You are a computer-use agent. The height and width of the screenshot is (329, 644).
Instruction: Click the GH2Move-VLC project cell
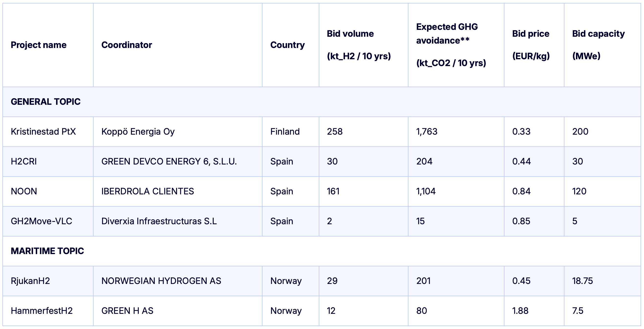point(41,221)
